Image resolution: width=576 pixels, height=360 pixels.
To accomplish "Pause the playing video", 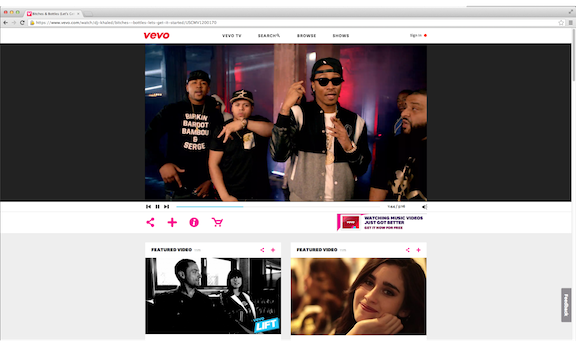I will click(157, 206).
